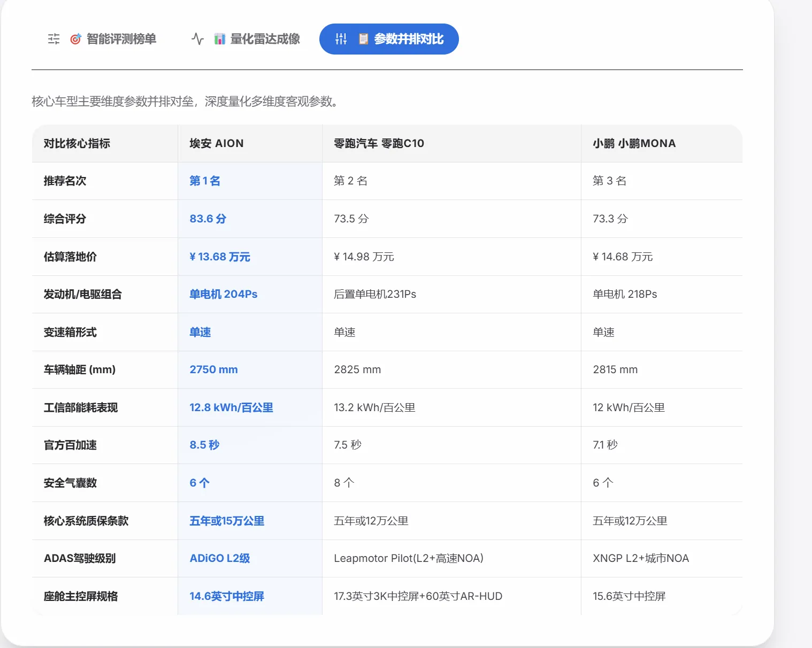Click the ¥ 13.68 万元 price cell

pos(250,257)
